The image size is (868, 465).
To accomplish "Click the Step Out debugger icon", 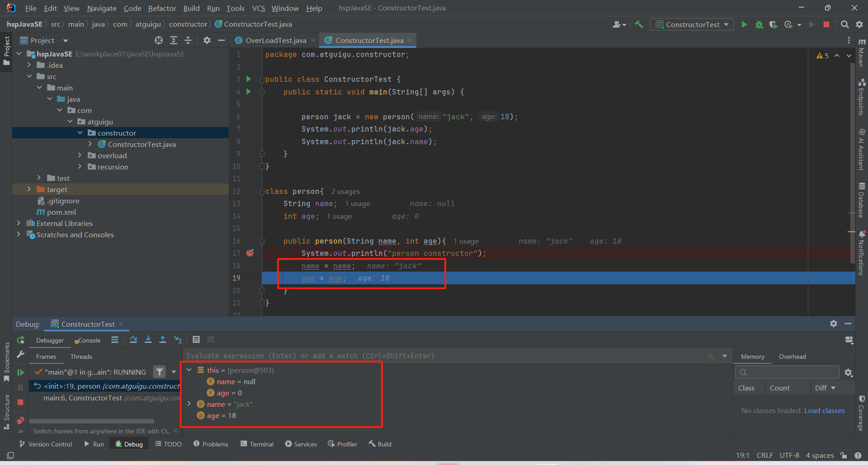I will coord(163,340).
